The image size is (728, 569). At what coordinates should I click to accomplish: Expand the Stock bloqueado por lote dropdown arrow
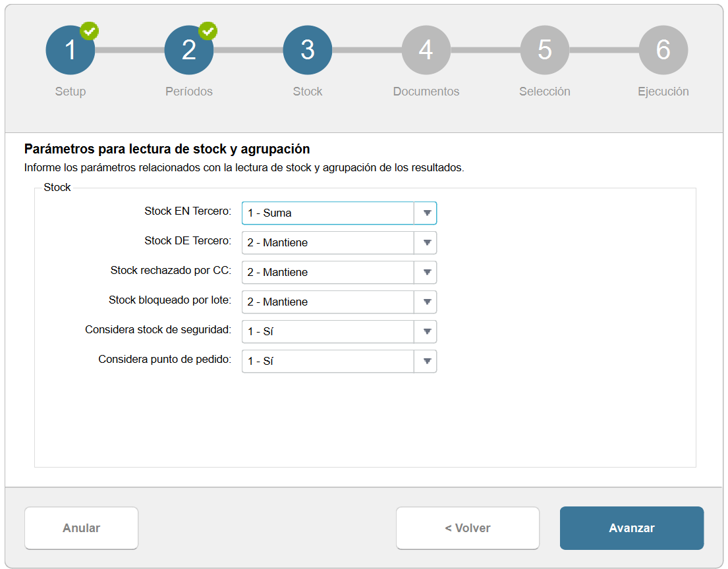click(426, 302)
